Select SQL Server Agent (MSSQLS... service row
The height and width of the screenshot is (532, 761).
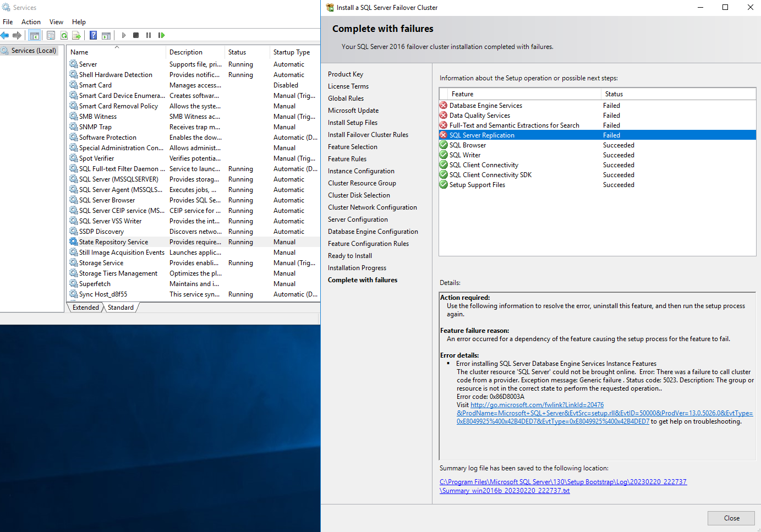pos(194,190)
